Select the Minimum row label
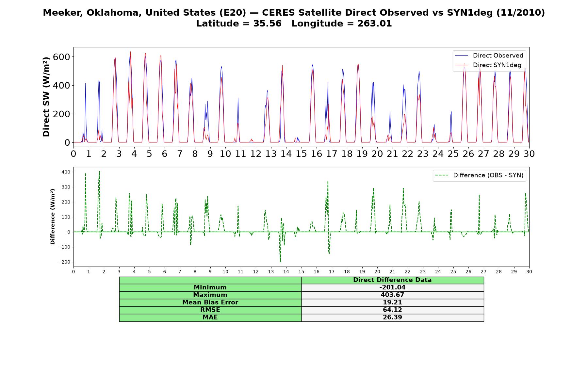588x392 pixels. click(x=210, y=287)
